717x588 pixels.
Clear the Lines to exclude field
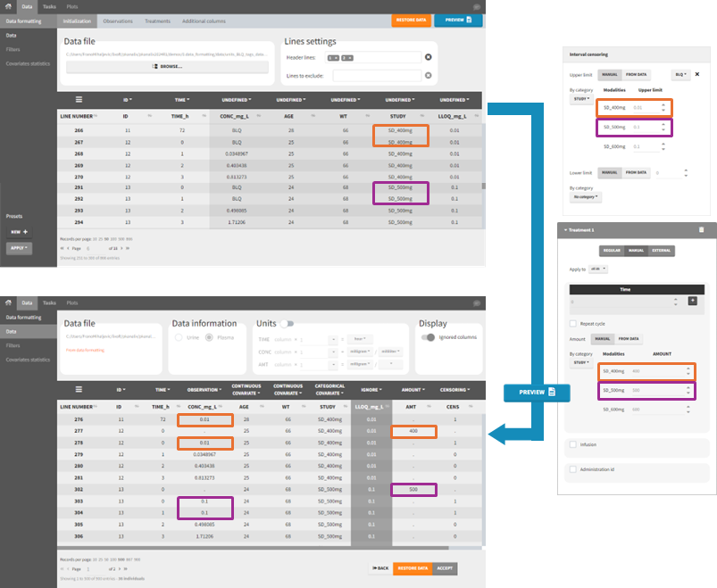pyautogui.click(x=429, y=75)
